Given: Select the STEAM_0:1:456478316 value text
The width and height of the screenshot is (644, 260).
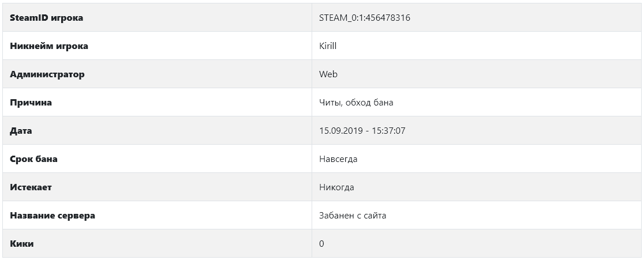Looking at the screenshot, I should [365, 18].
